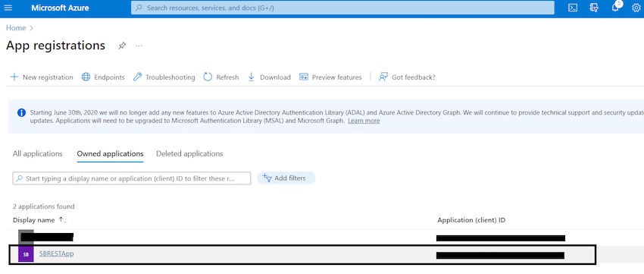Click the Preview features icon
This screenshot has width=644, height=274.
(x=304, y=77)
